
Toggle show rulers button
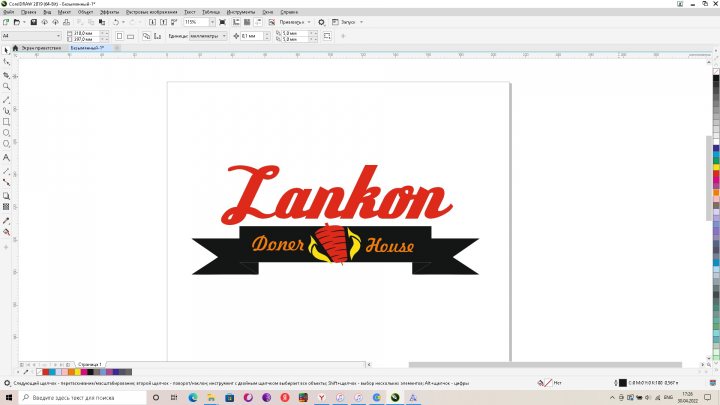(x=236, y=22)
